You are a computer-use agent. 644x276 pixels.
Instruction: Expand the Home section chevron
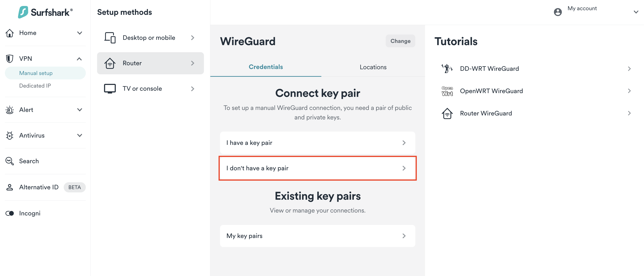(x=79, y=33)
